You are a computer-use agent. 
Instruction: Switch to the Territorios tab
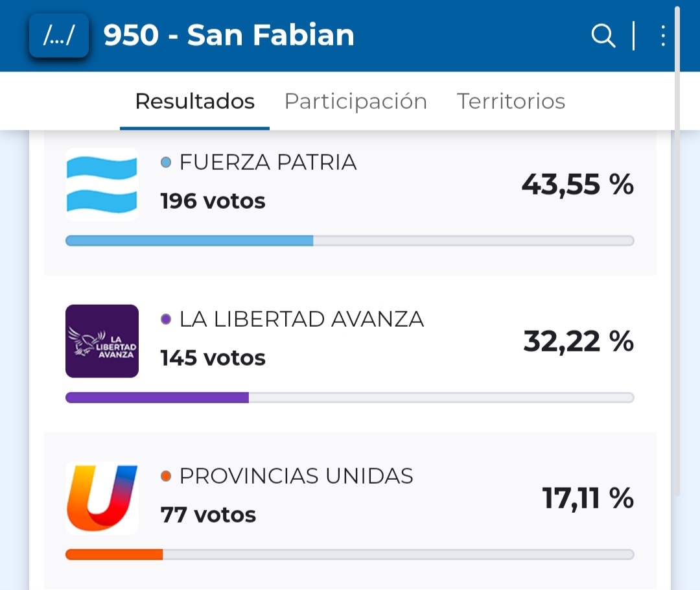[x=511, y=102]
